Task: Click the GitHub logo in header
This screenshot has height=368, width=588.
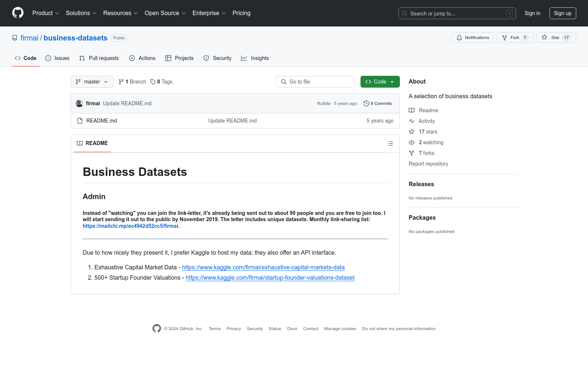Action: click(18, 13)
